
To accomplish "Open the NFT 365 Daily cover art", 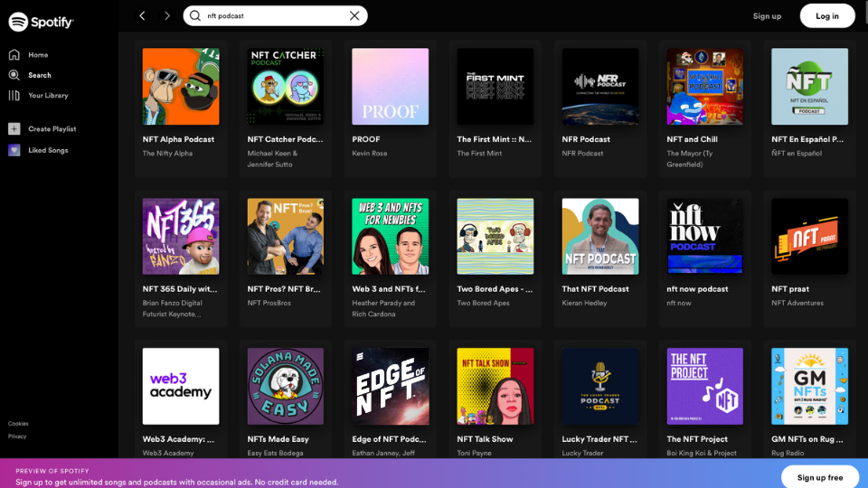I will pos(181,236).
